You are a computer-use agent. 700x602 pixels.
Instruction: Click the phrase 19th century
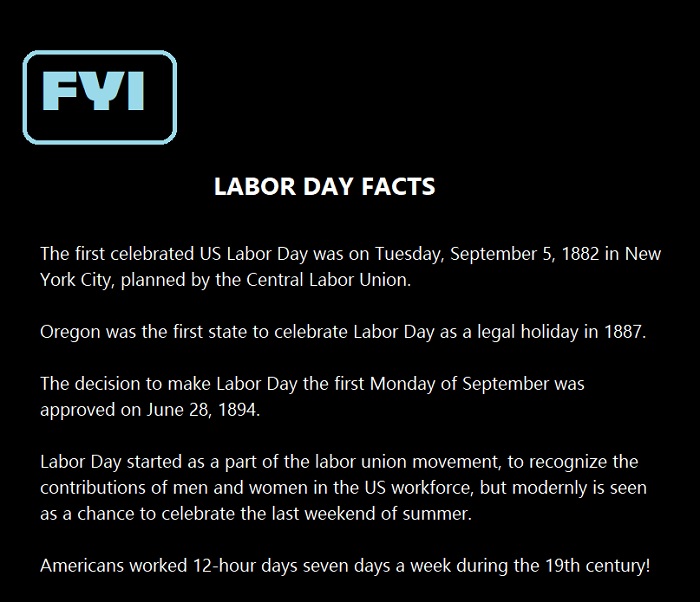pos(596,566)
